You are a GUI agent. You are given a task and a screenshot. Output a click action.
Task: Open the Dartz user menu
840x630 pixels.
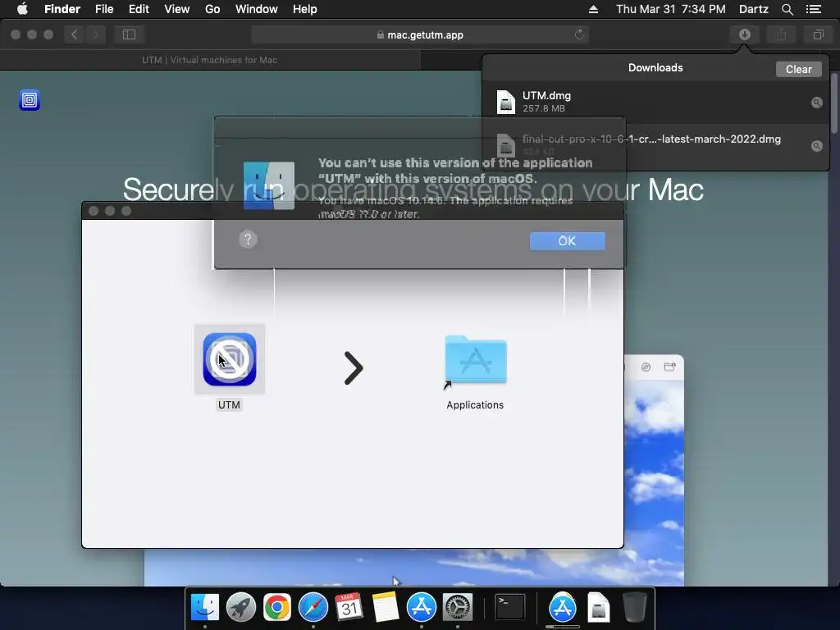click(x=754, y=9)
